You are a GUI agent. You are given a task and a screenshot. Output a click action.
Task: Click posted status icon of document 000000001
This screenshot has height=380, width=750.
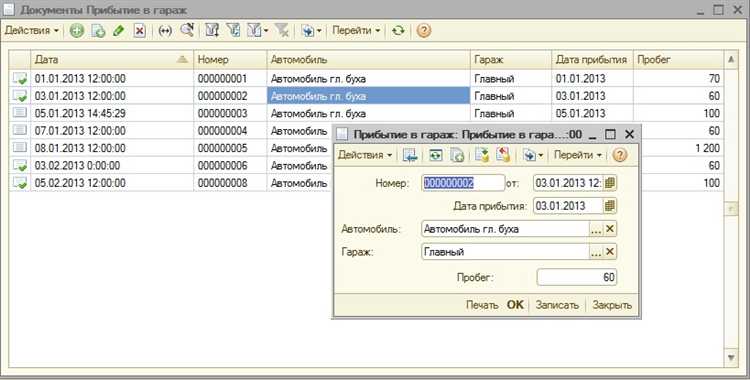click(x=20, y=78)
